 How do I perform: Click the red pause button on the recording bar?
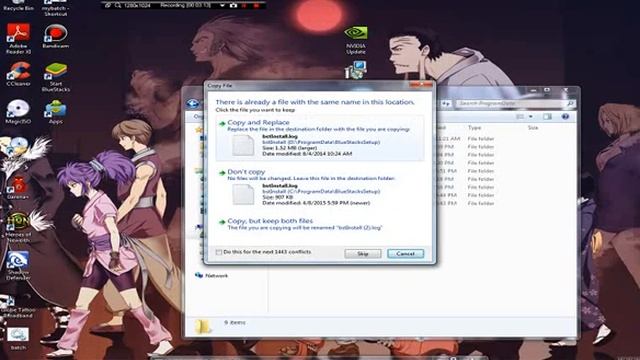click(x=244, y=5)
